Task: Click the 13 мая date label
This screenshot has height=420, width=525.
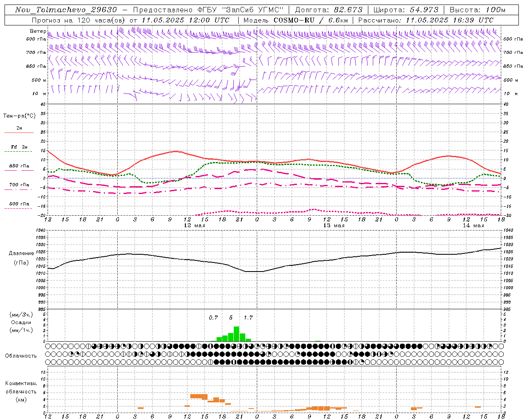Action: (x=334, y=226)
